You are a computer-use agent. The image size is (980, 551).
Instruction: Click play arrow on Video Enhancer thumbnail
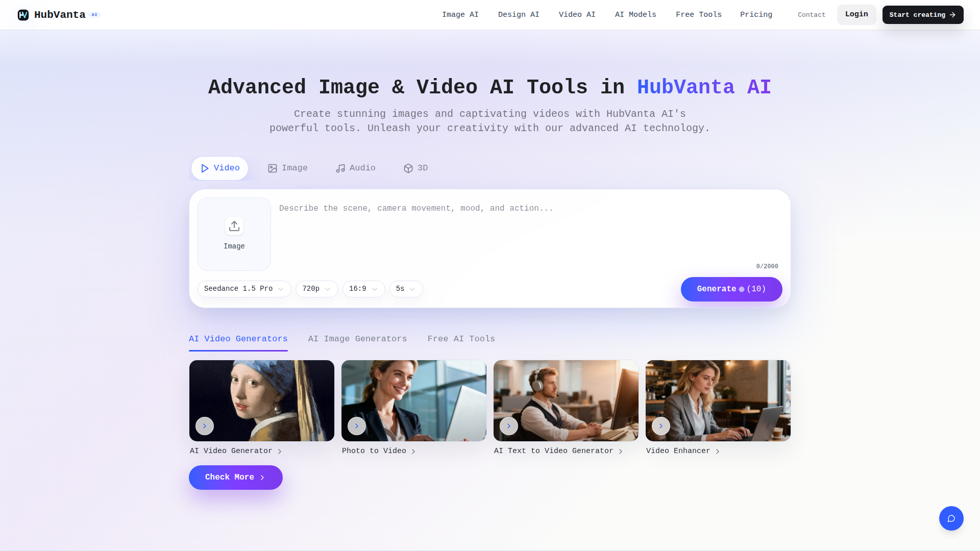coord(661,426)
